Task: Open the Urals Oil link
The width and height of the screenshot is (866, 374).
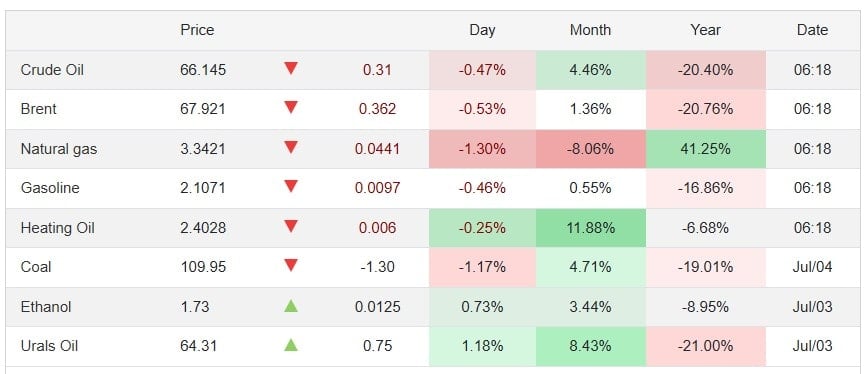Action: tap(49, 346)
